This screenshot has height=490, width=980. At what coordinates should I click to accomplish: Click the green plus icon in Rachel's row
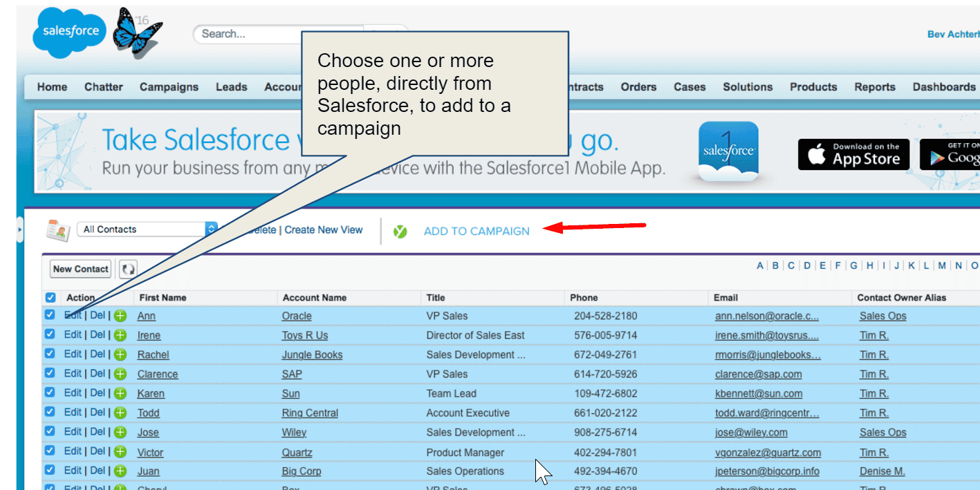click(120, 355)
